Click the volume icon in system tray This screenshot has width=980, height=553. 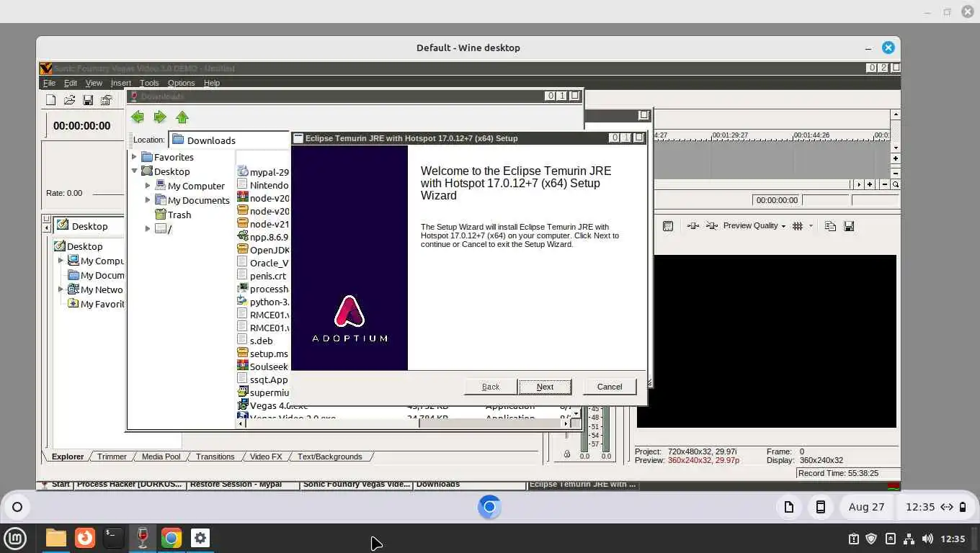click(927, 539)
